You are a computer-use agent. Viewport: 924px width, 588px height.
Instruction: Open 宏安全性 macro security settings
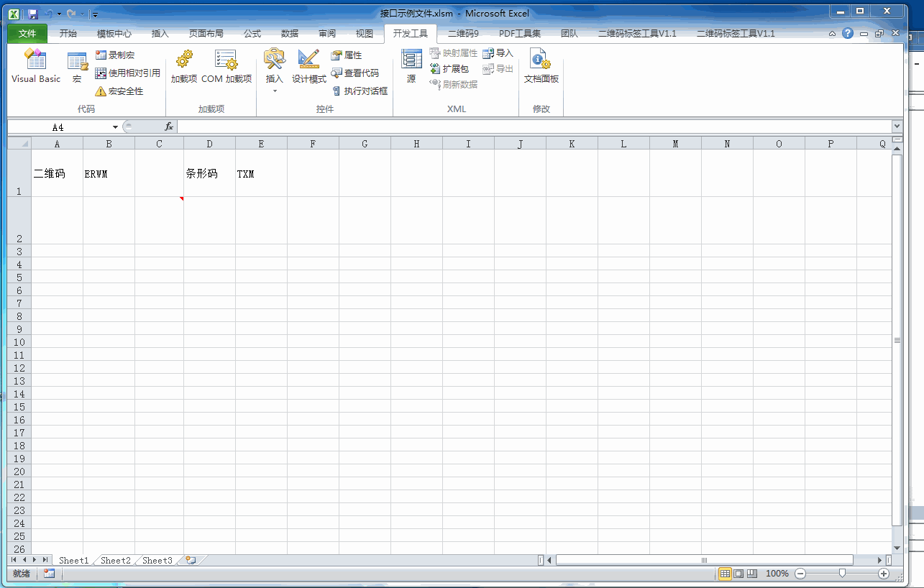point(119,91)
